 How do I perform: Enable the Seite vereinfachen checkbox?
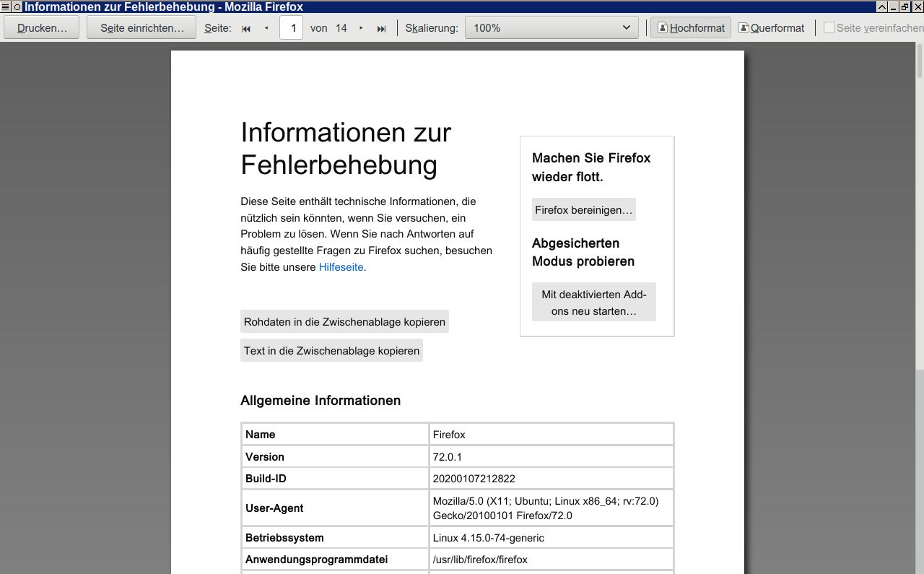click(829, 28)
